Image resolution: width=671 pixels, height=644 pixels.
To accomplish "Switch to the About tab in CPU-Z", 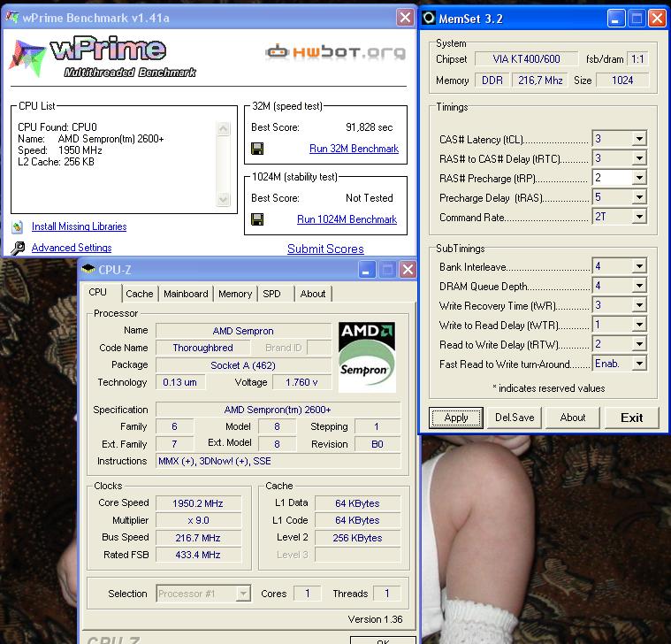I will click(x=313, y=295).
